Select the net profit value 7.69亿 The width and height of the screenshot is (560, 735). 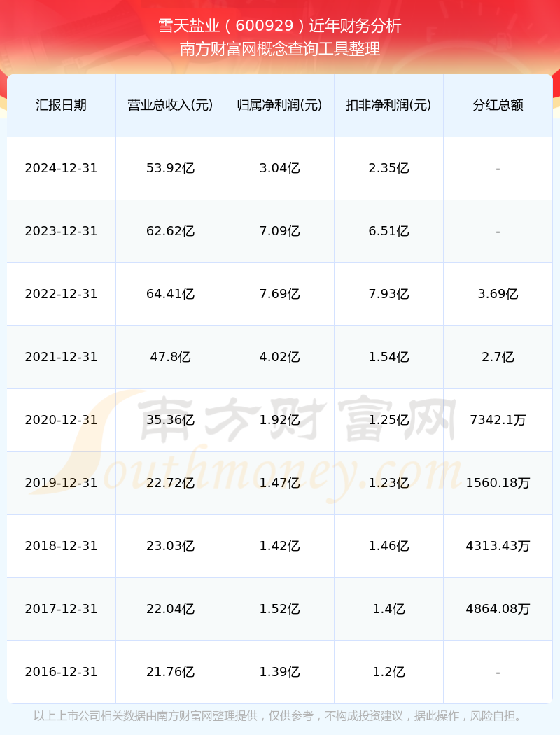(x=280, y=294)
